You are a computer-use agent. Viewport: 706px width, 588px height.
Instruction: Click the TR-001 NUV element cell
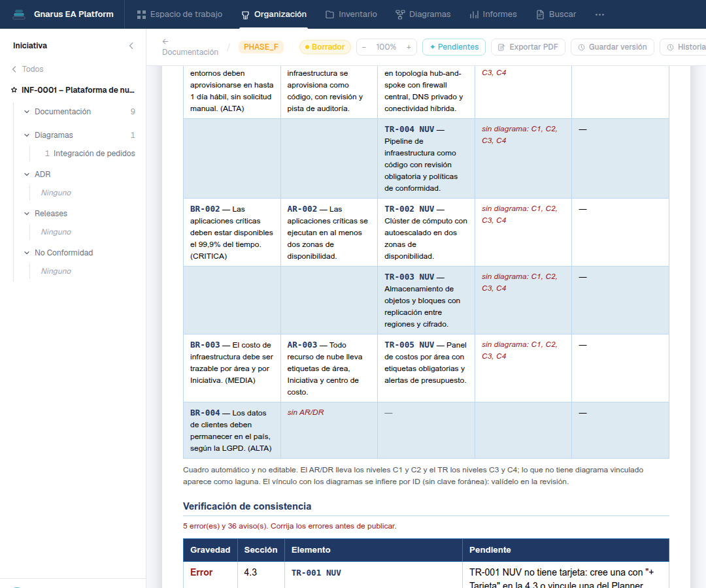pos(373,575)
